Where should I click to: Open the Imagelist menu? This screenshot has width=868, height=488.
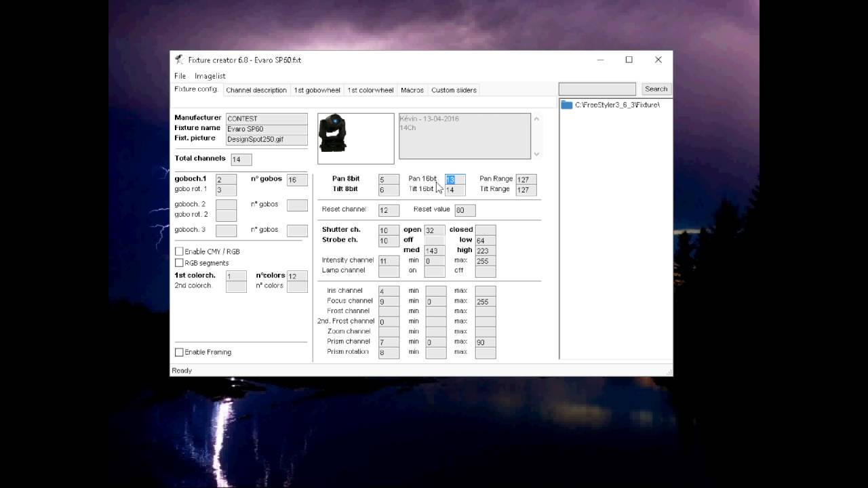point(210,76)
